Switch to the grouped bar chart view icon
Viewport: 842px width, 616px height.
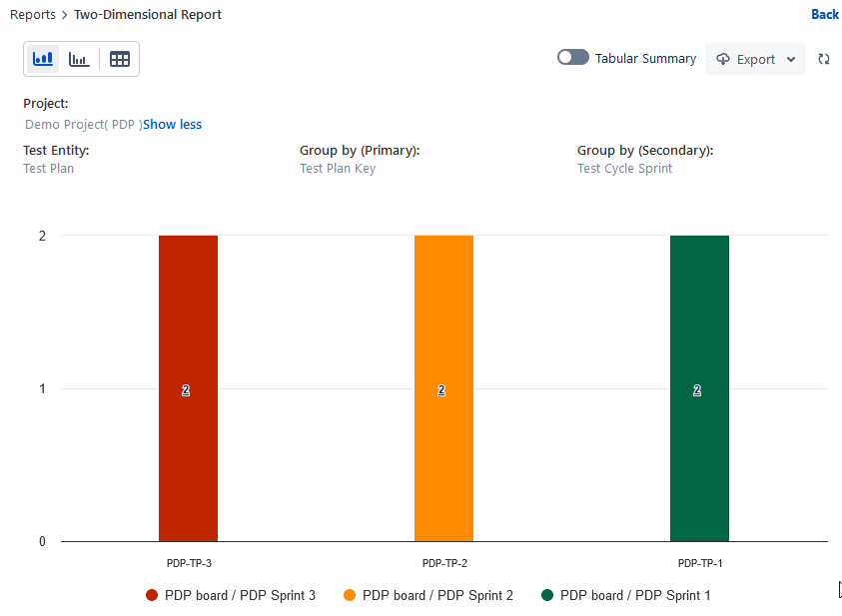[x=79, y=59]
